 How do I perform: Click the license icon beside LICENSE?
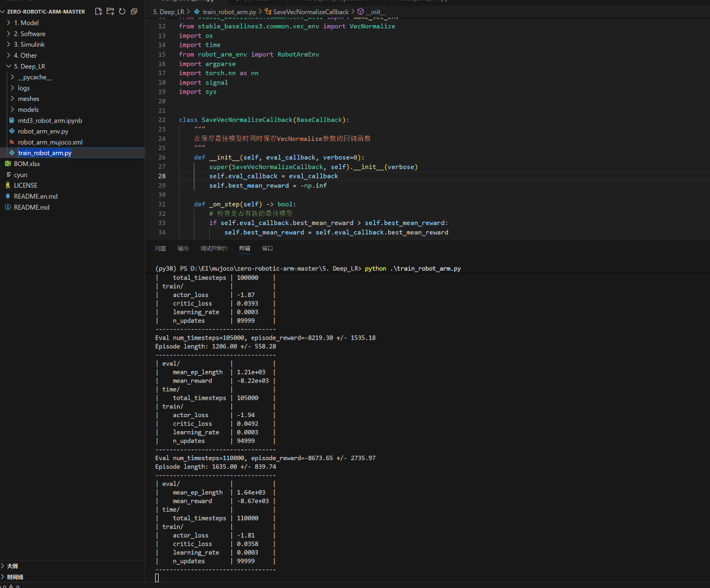[8, 186]
